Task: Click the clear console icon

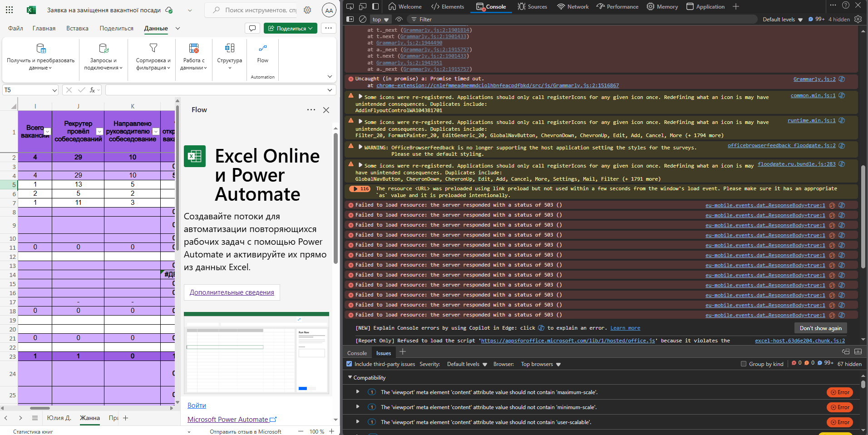Action: tap(363, 19)
